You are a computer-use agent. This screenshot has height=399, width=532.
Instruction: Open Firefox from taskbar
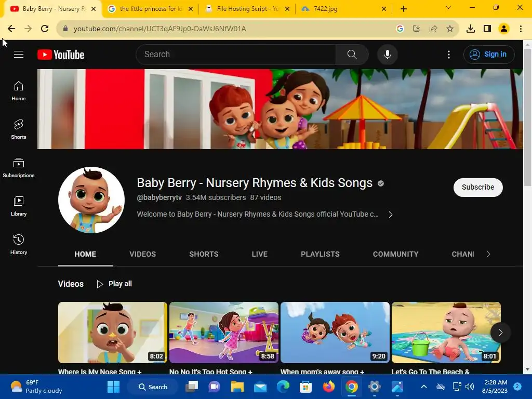(328, 387)
